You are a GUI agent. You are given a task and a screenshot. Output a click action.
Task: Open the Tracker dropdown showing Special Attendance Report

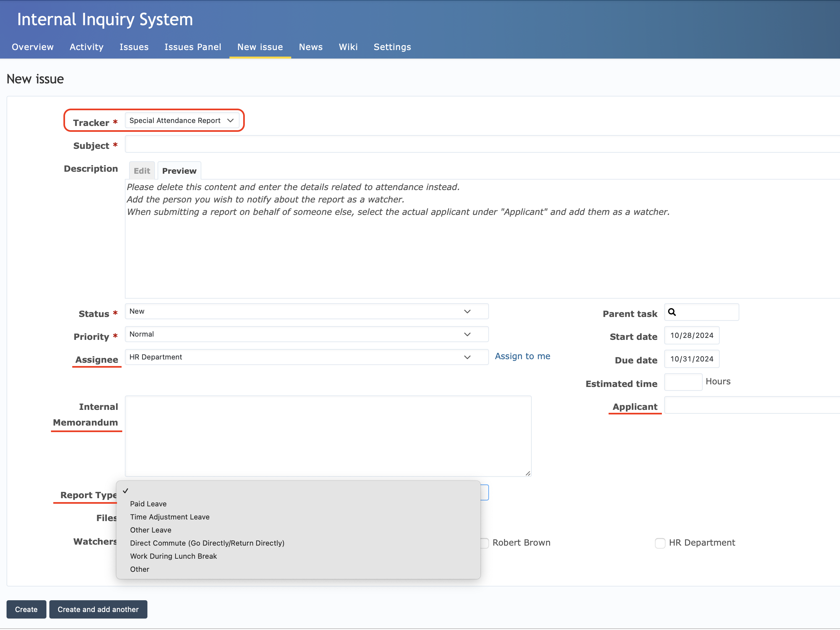pyautogui.click(x=182, y=120)
